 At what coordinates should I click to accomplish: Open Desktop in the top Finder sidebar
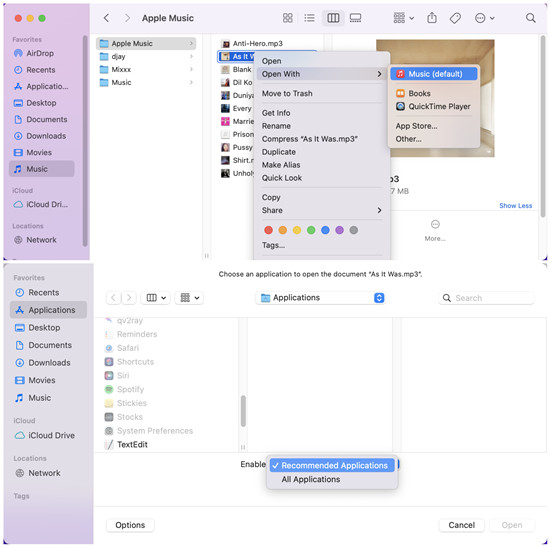pyautogui.click(x=40, y=103)
